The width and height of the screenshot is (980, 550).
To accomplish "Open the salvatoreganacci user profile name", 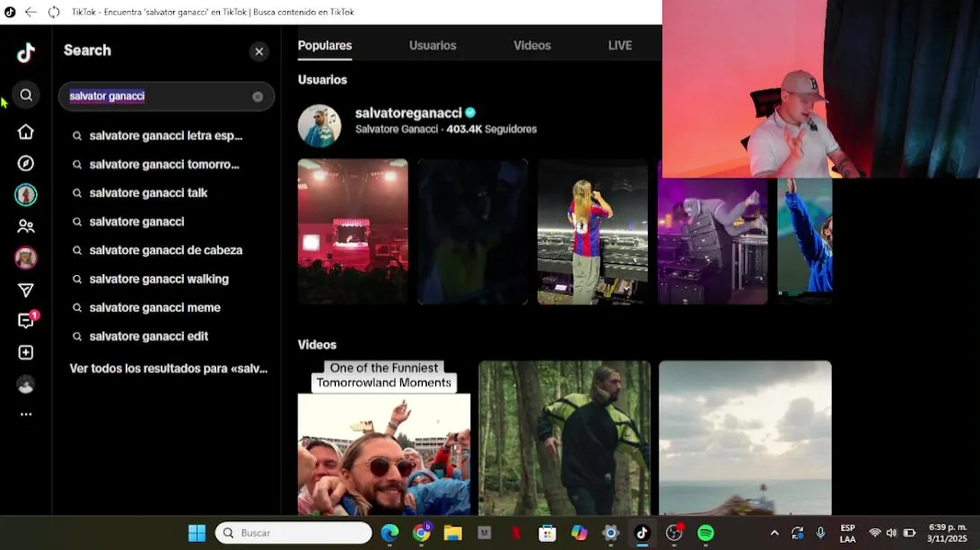I will [x=408, y=113].
